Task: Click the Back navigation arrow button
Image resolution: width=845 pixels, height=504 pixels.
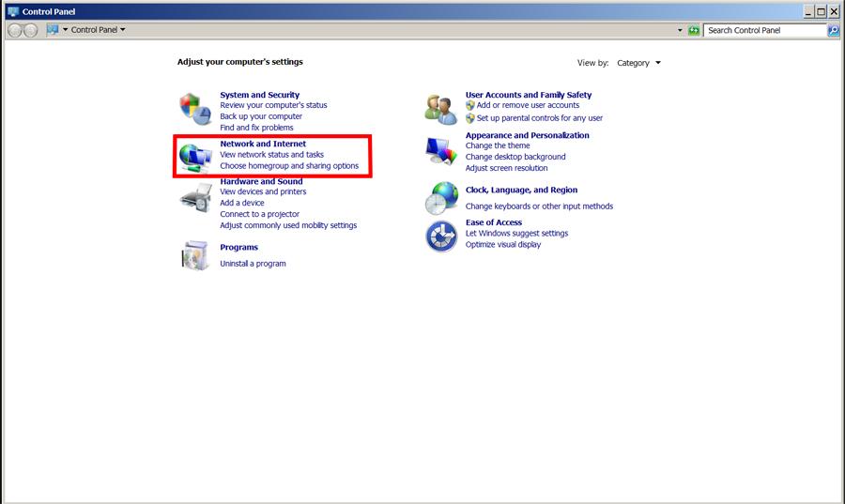Action: [14, 31]
